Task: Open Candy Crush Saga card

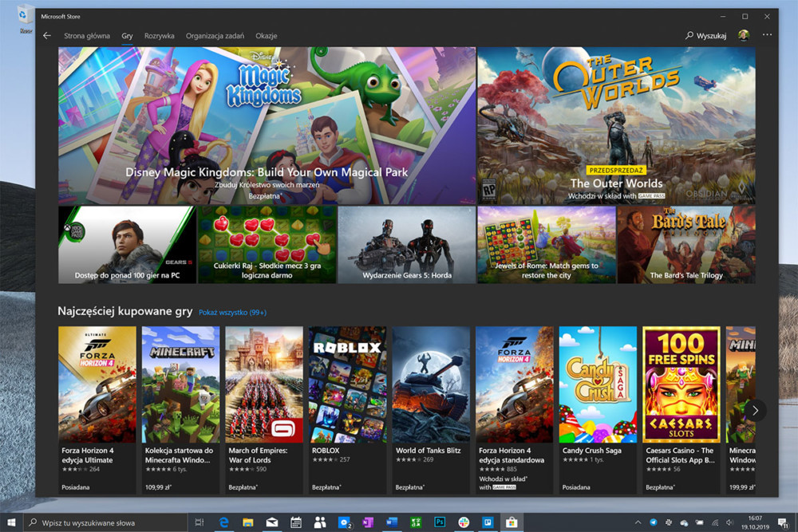Action: tap(598, 410)
